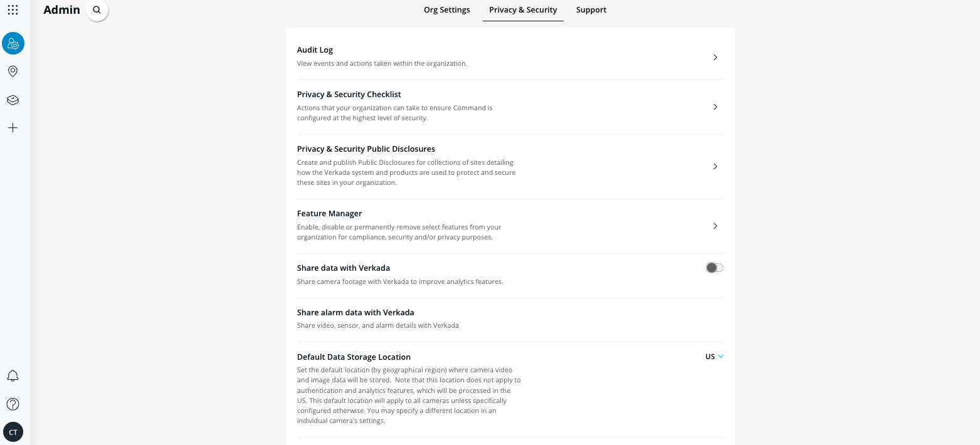Image resolution: width=980 pixels, height=445 pixels.
Task: Open the notifications bell icon
Action: click(x=13, y=376)
